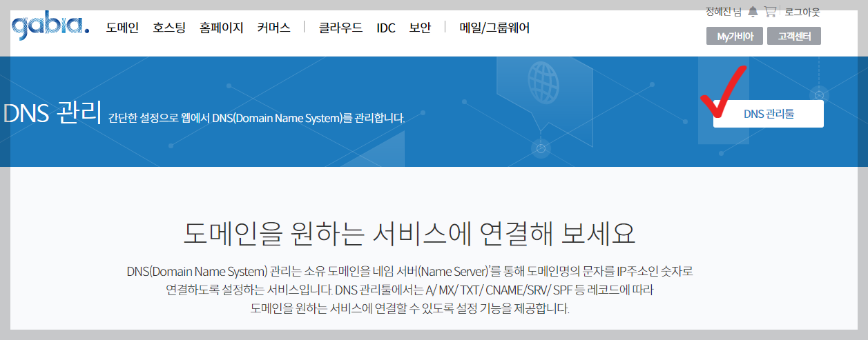
Task: Click the heading 도메인을 원하는 서비스에 연결해 보세요
Action: tap(409, 234)
